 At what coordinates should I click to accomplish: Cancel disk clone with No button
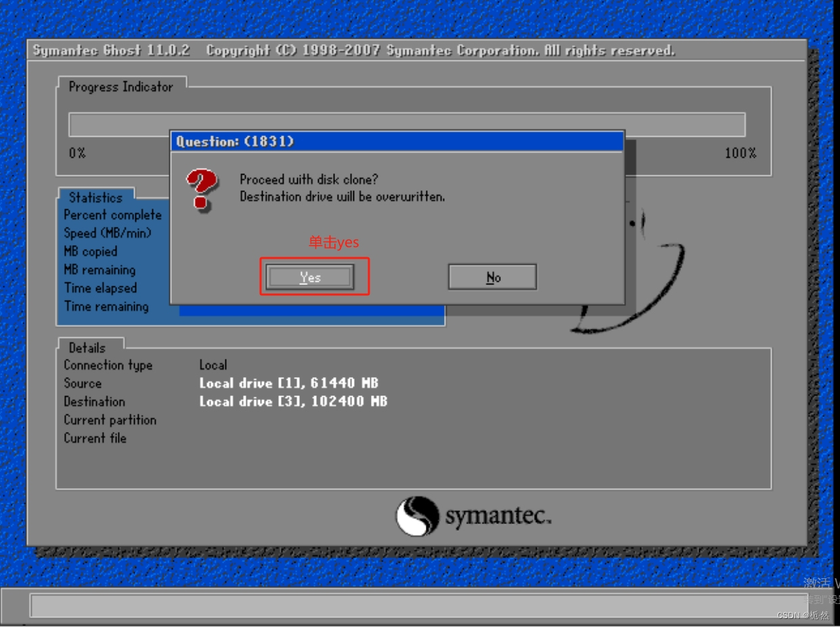pyautogui.click(x=493, y=278)
